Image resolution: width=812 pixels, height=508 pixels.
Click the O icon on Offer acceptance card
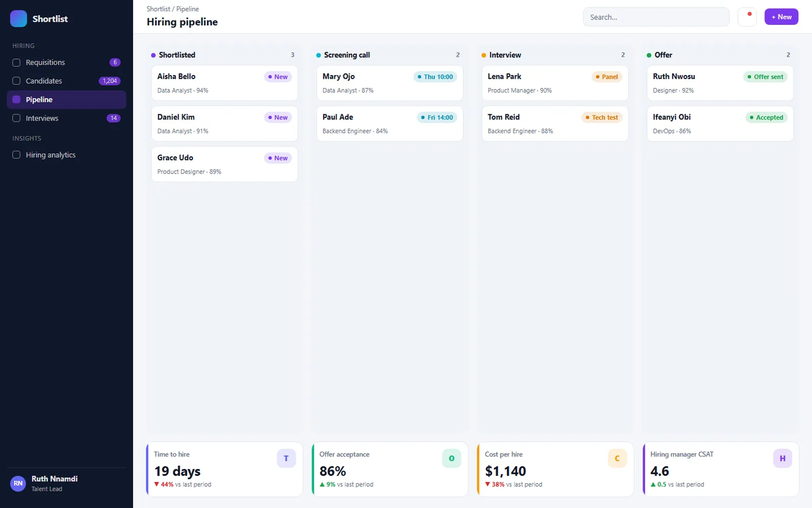(452, 458)
